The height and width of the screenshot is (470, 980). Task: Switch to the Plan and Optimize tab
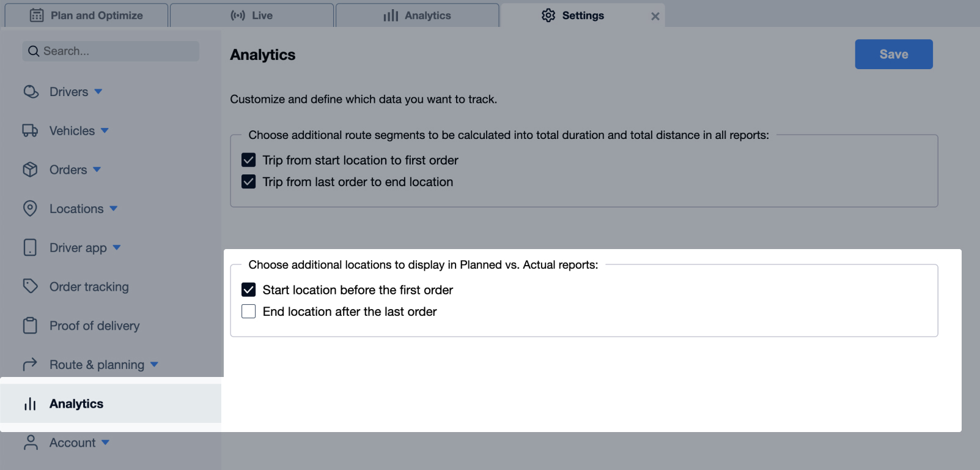[86, 15]
